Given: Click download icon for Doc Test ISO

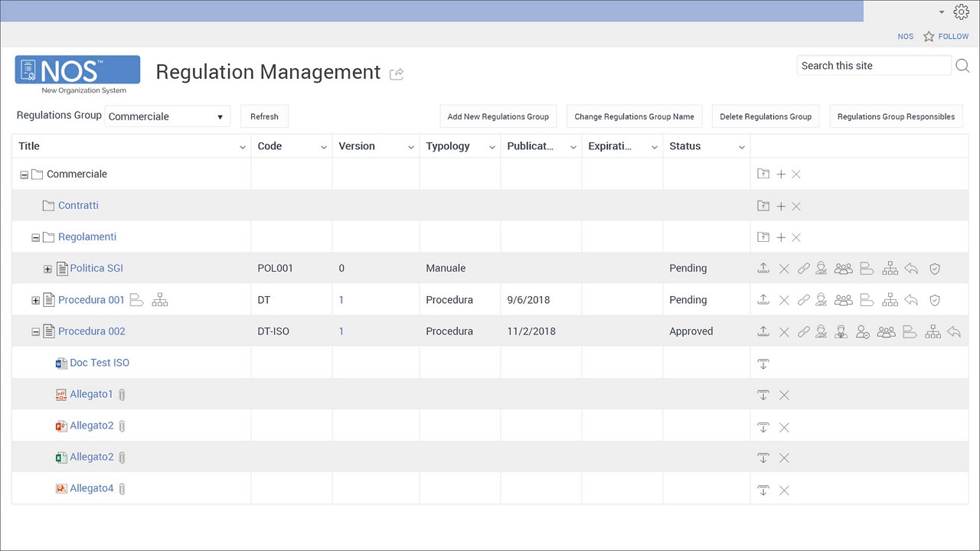Looking at the screenshot, I should (x=763, y=364).
